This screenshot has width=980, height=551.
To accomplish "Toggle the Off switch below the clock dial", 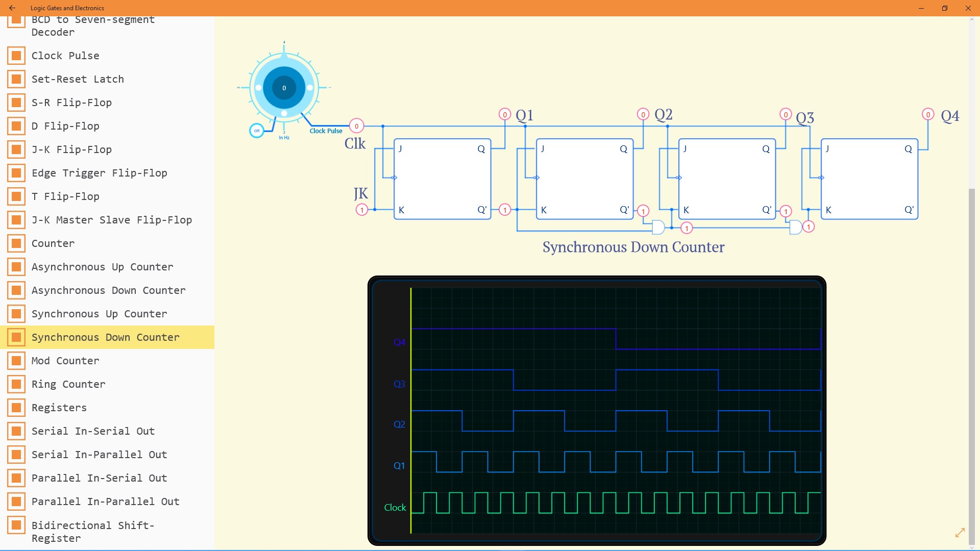I will click(x=257, y=130).
